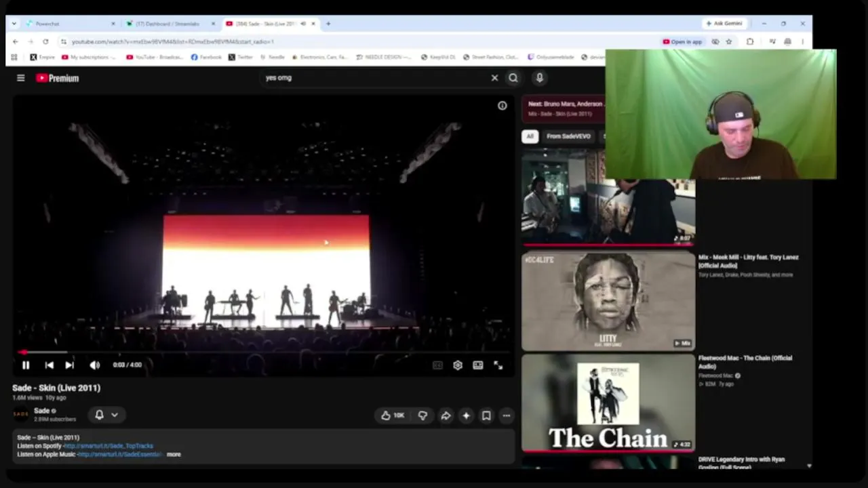868x488 pixels.
Task: Switch to theater mode
Action: pyautogui.click(x=478, y=365)
